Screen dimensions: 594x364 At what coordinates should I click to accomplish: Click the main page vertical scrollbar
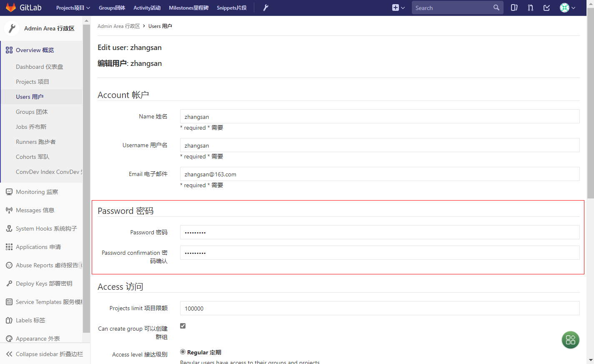(x=590, y=103)
